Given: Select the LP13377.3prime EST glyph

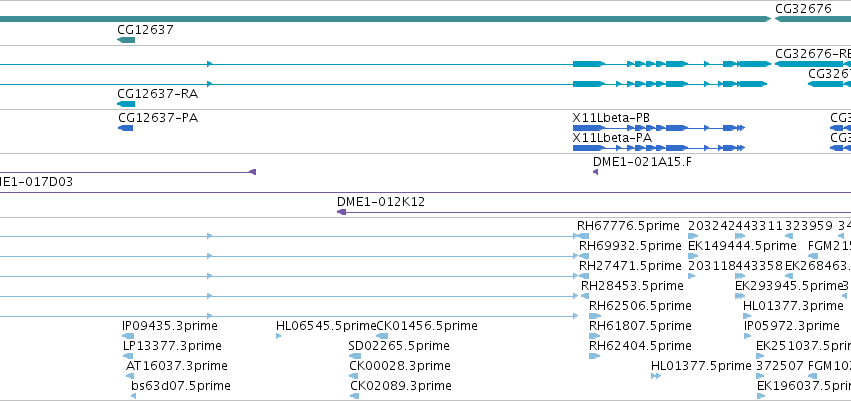Looking at the screenshot, I should (130, 356).
